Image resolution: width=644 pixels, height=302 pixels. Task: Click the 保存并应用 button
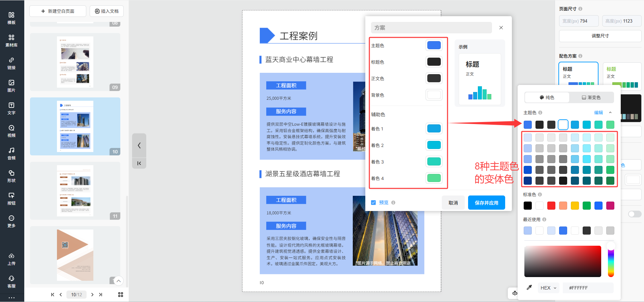coord(486,203)
